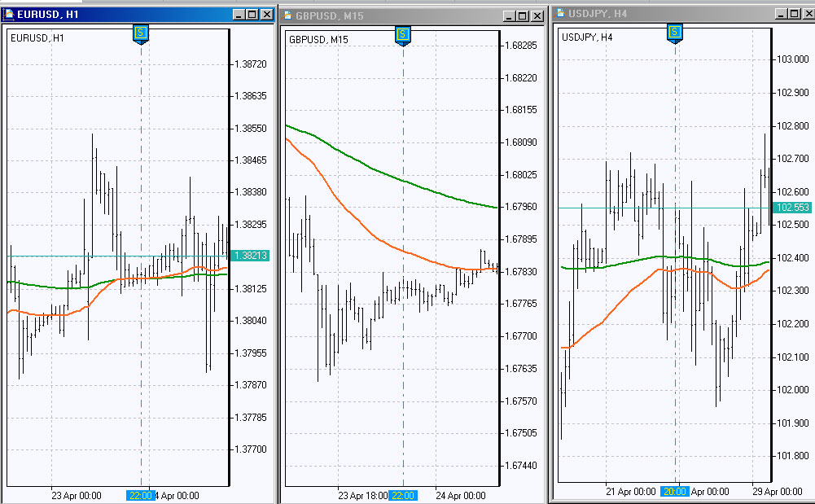
Task: Activate the GBPUSD, M15 window title bar
Action: (x=391, y=15)
